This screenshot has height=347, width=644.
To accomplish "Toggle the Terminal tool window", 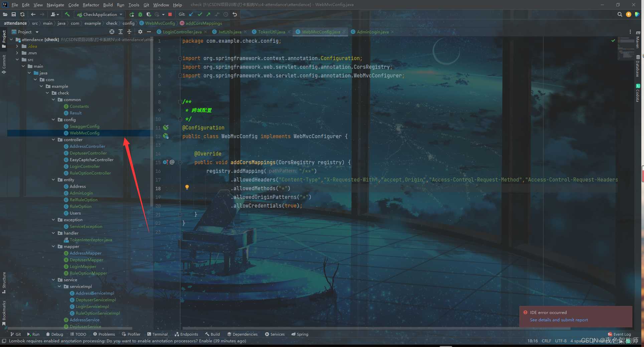I will [x=157, y=334].
